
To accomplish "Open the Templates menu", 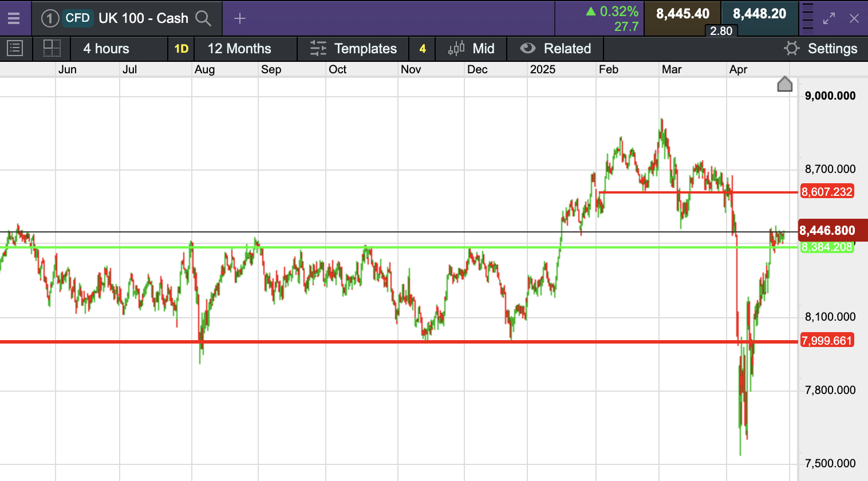I will click(x=353, y=49).
